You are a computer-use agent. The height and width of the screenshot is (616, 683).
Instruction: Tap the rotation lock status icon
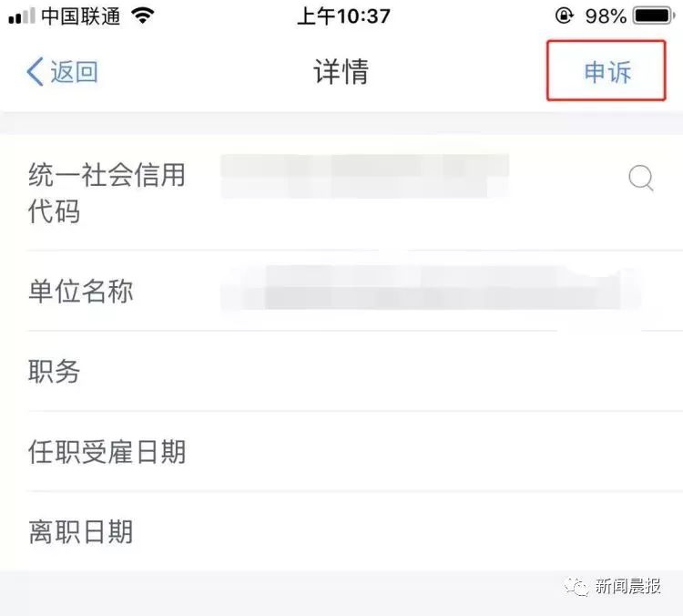point(565,16)
